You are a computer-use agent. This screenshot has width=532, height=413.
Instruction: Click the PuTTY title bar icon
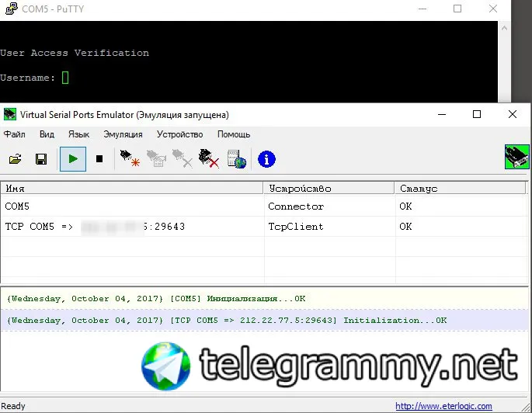(12, 9)
